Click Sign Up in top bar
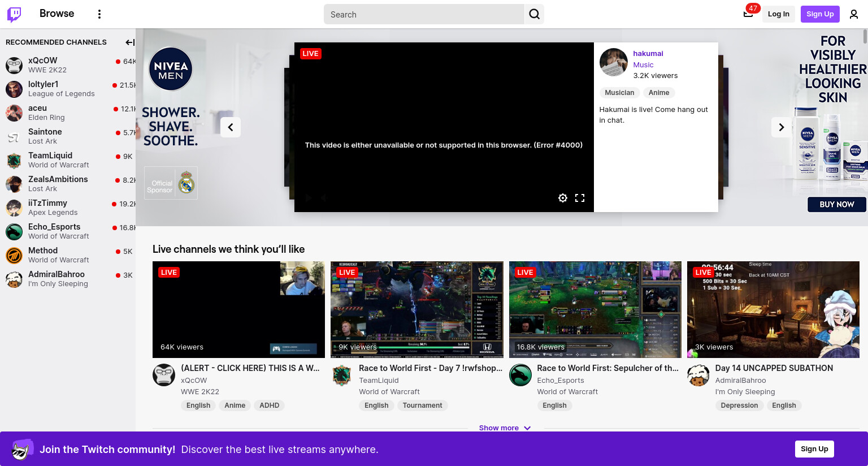 tap(820, 14)
